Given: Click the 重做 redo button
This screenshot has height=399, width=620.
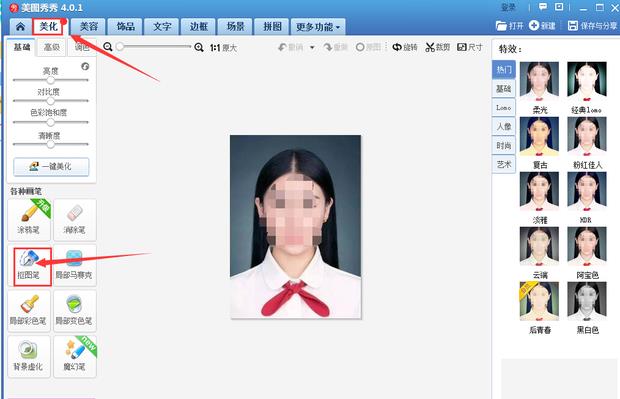Looking at the screenshot, I should (336, 47).
